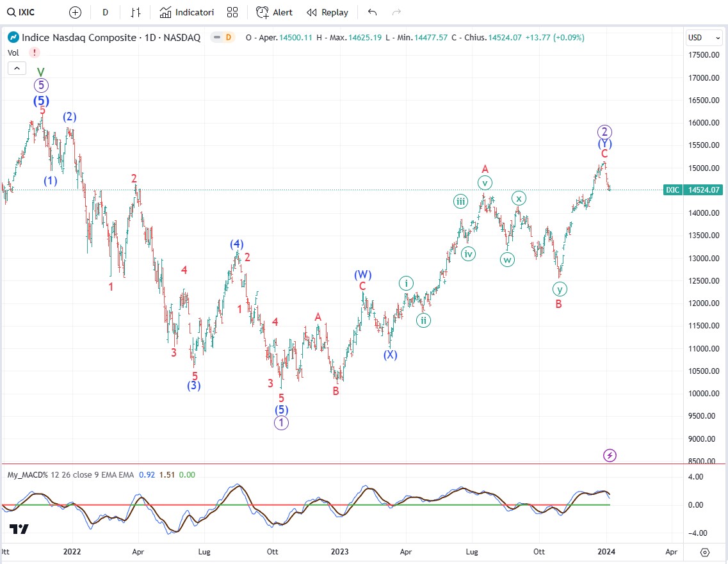Click the 4.00 MACD axis label
Image resolution: width=728 pixels, height=564 pixels.
[x=695, y=477]
